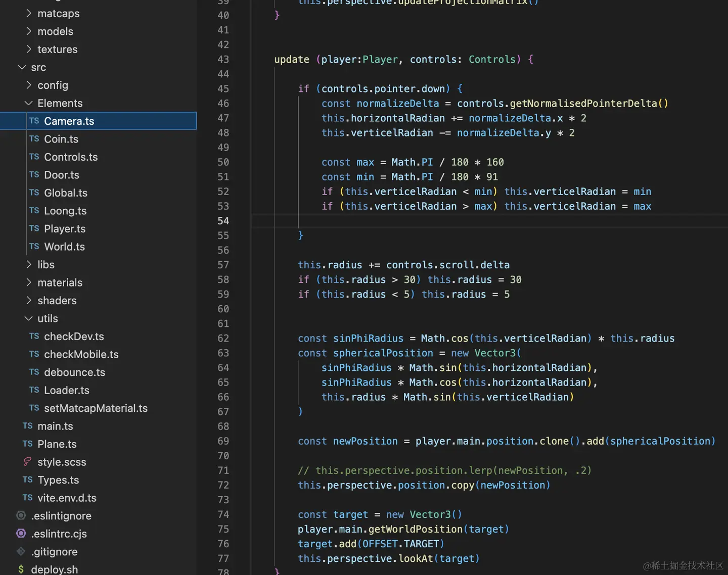Image resolution: width=728 pixels, height=575 pixels.
Task: Click the shell icon beside deploy.sh
Action: [x=21, y=569]
